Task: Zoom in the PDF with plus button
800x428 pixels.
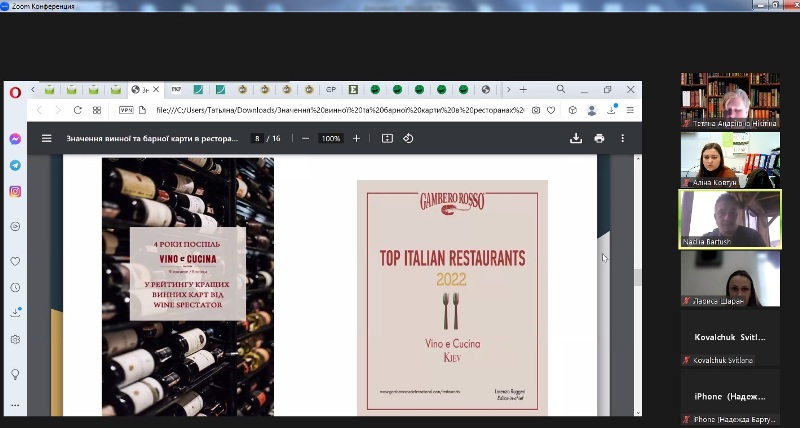Action: pyautogui.click(x=356, y=138)
